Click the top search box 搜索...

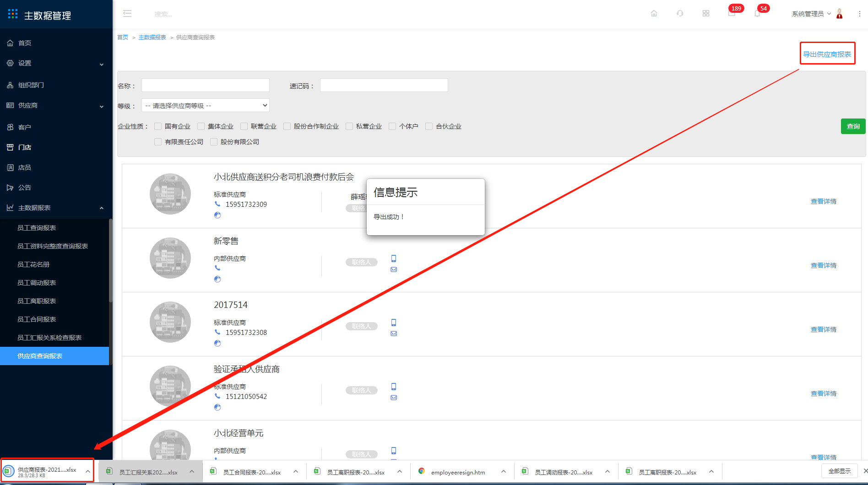coord(163,14)
